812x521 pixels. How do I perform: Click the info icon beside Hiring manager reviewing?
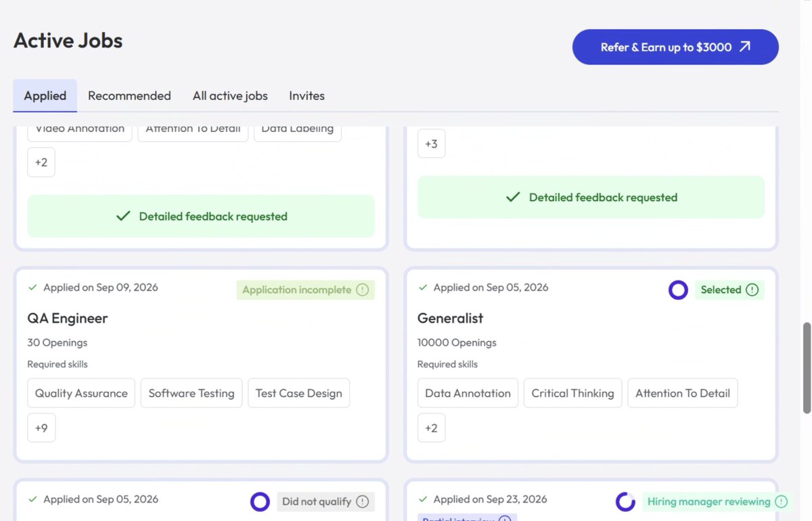(x=781, y=501)
